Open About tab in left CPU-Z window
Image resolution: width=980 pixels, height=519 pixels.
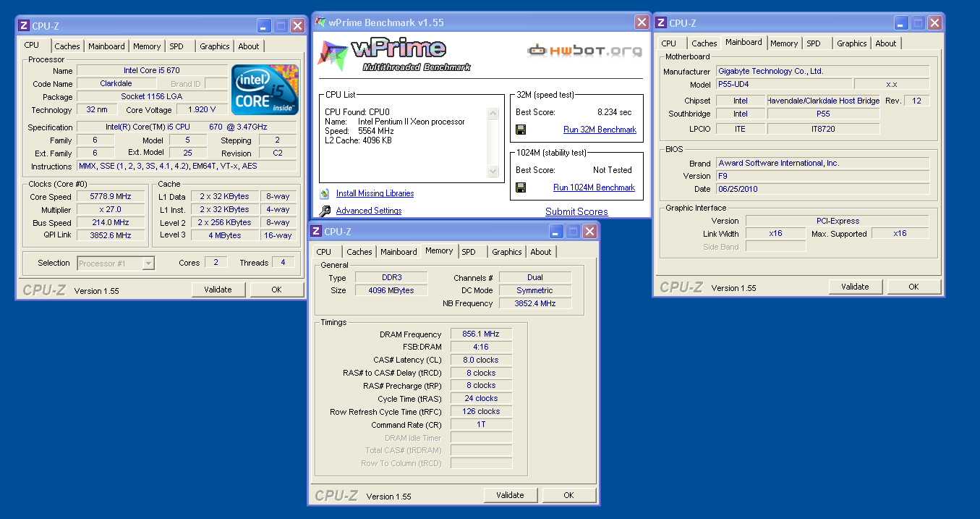tap(249, 46)
